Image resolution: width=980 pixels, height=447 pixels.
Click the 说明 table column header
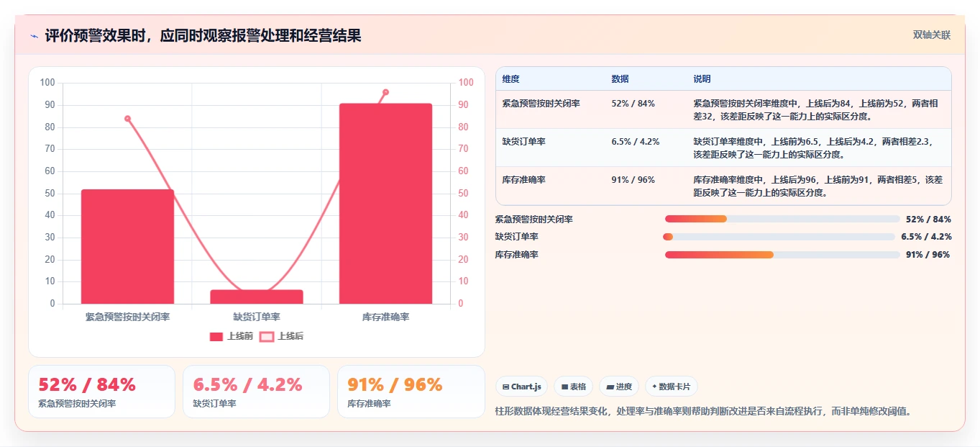(702, 79)
